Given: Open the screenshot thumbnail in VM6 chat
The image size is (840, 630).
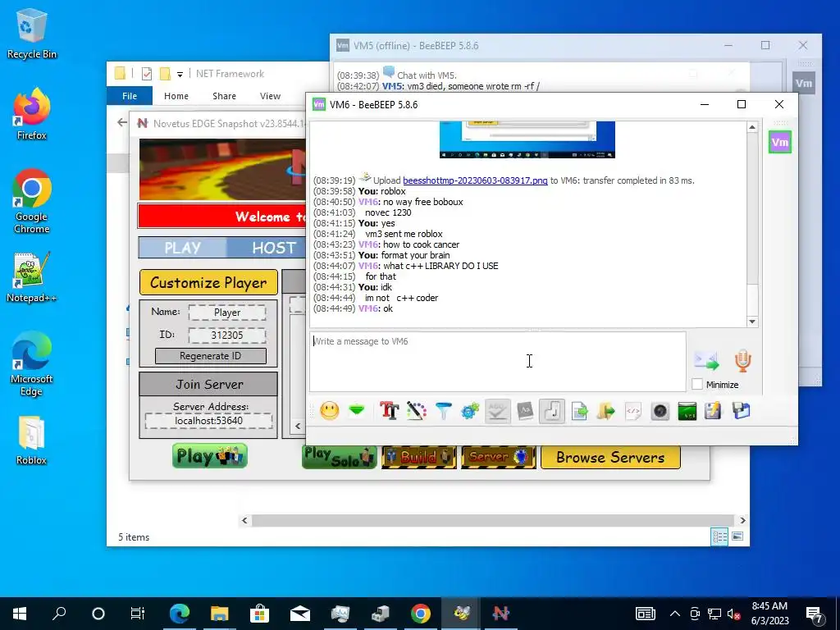Looking at the screenshot, I should tap(527, 139).
